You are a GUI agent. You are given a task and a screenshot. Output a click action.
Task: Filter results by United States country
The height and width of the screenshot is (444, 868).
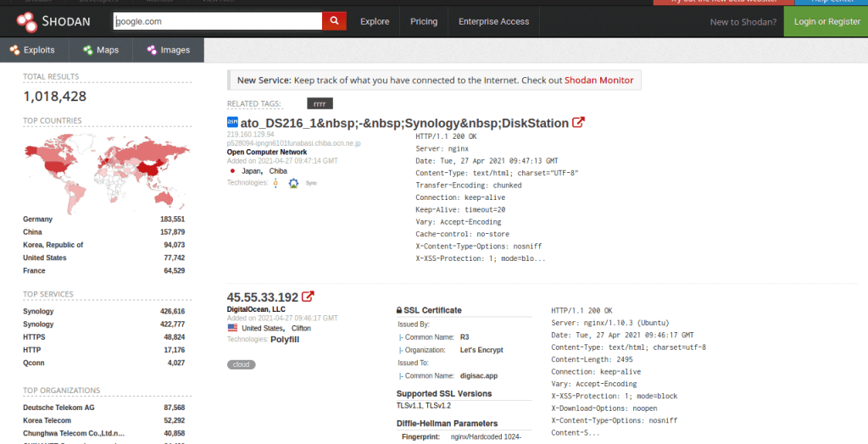tap(44, 258)
